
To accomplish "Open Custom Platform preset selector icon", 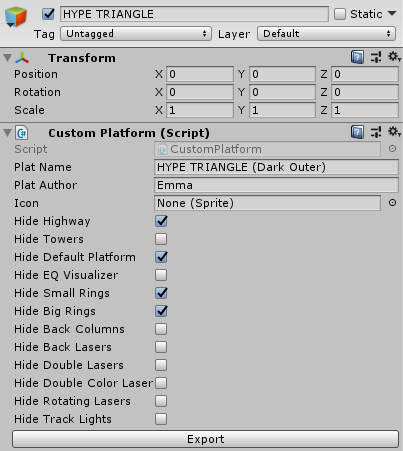I will coord(376,132).
